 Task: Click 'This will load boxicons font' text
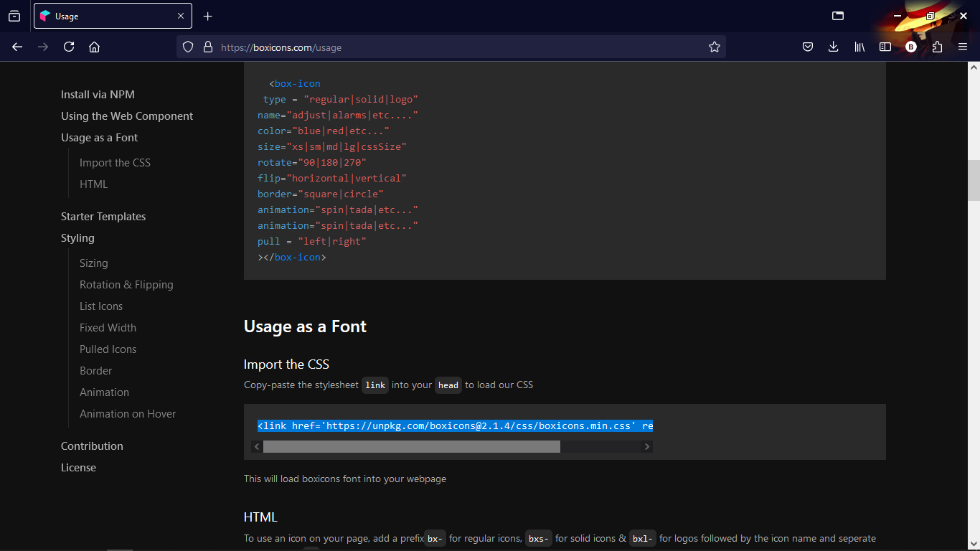pyautogui.click(x=345, y=479)
